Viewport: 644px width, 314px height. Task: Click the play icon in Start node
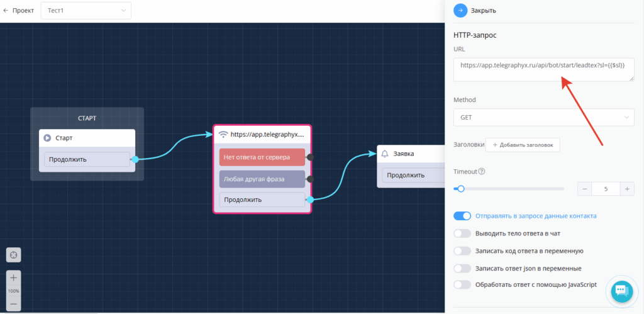pyautogui.click(x=47, y=138)
